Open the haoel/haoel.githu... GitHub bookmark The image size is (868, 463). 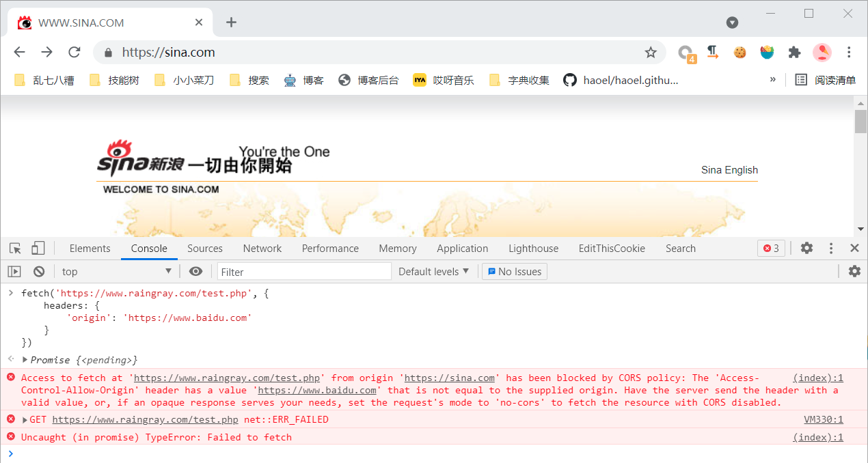(x=621, y=80)
